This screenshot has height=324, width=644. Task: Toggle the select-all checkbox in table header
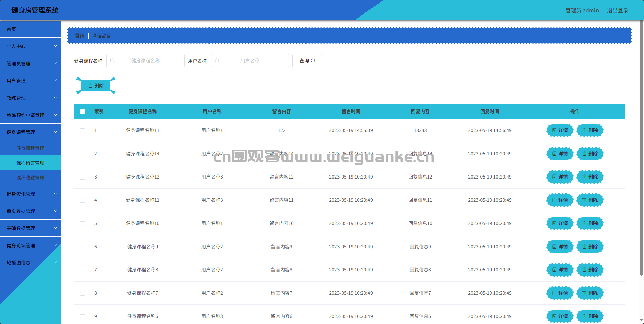pos(83,111)
